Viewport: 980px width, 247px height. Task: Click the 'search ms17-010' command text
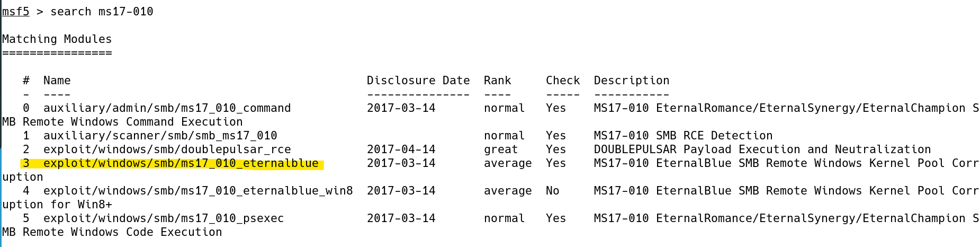pyautogui.click(x=102, y=12)
